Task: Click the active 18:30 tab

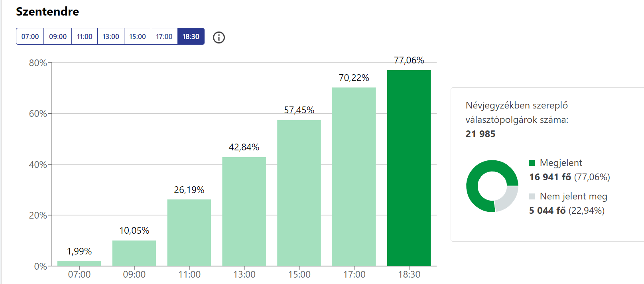Action: click(x=191, y=37)
